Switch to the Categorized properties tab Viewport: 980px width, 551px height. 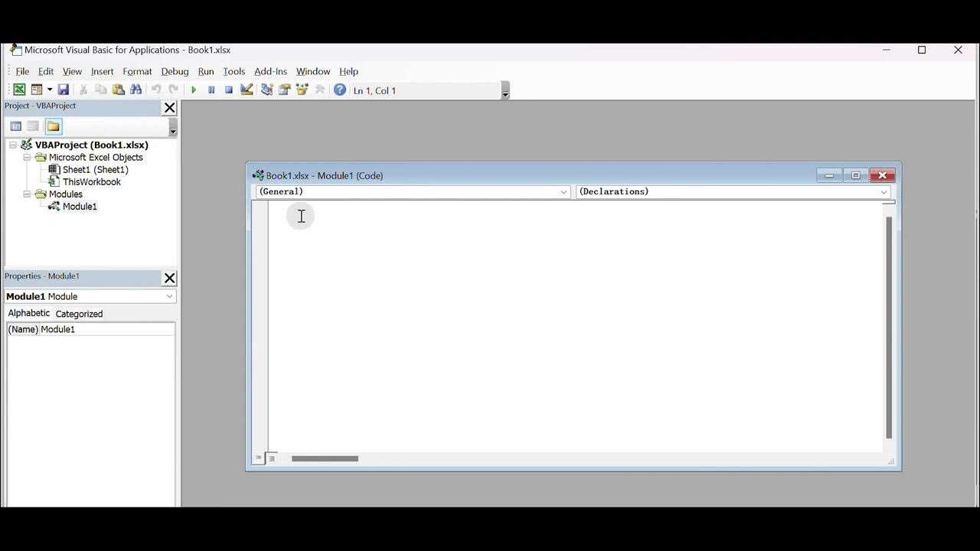pos(79,314)
